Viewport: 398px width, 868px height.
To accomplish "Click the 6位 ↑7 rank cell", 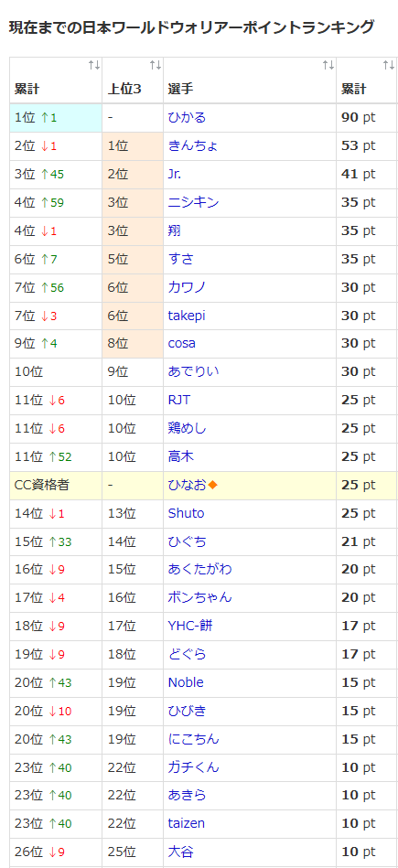I will point(56,259).
